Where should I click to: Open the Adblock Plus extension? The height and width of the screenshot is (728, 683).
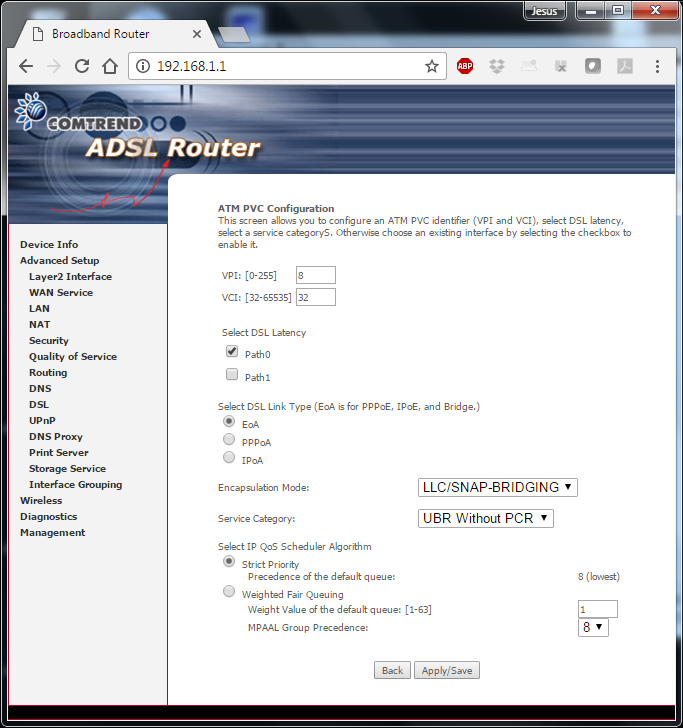click(x=465, y=66)
